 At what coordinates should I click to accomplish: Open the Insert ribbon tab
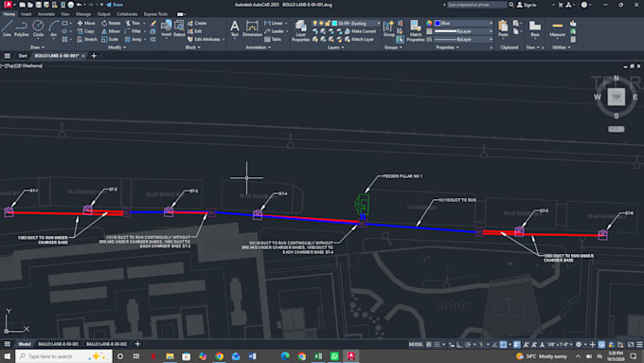point(27,14)
